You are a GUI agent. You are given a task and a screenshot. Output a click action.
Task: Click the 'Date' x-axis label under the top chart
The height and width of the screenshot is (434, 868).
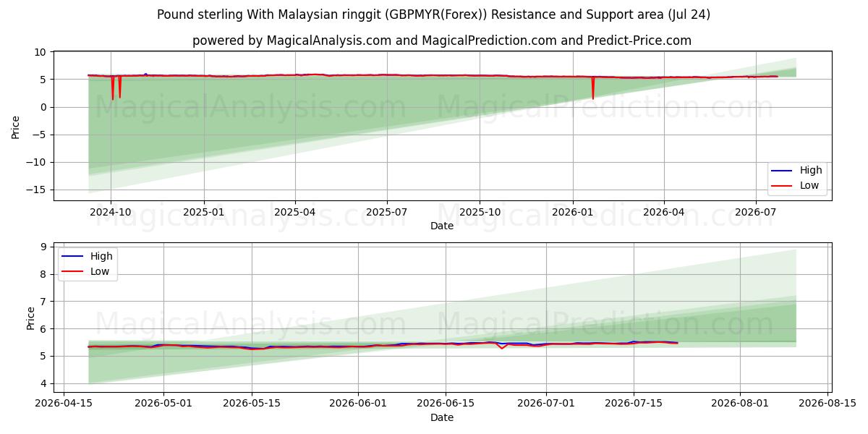point(442,226)
